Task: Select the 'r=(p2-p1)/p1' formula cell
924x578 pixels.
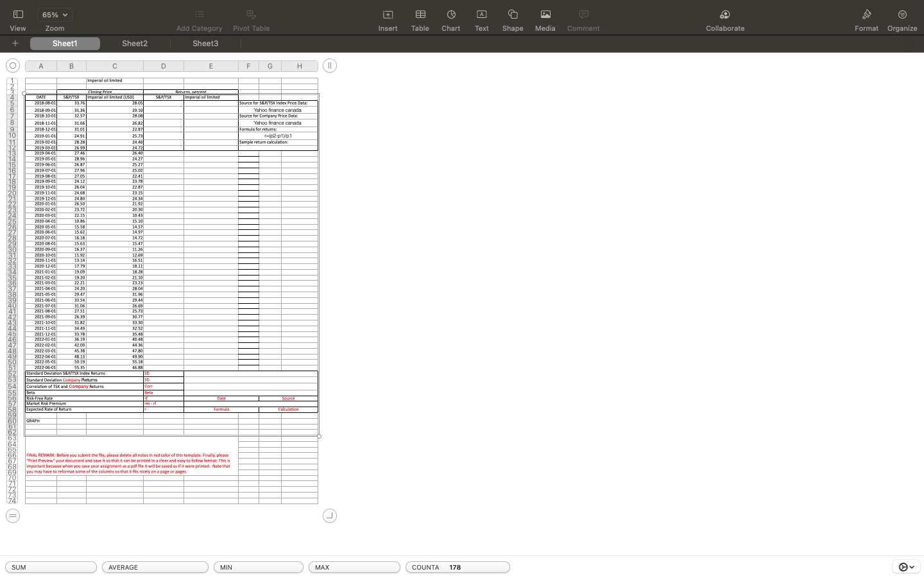Action: [x=278, y=136]
